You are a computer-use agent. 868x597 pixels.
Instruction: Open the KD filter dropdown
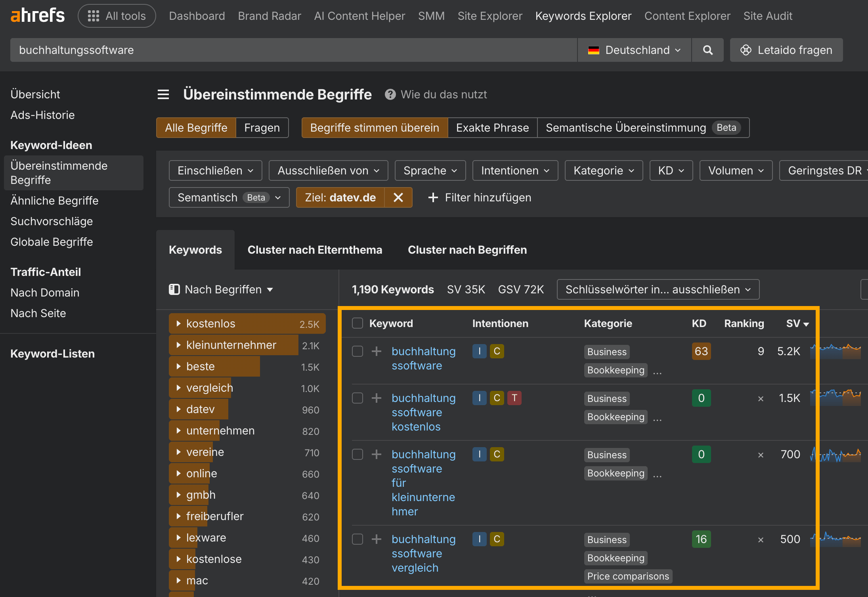pos(671,170)
